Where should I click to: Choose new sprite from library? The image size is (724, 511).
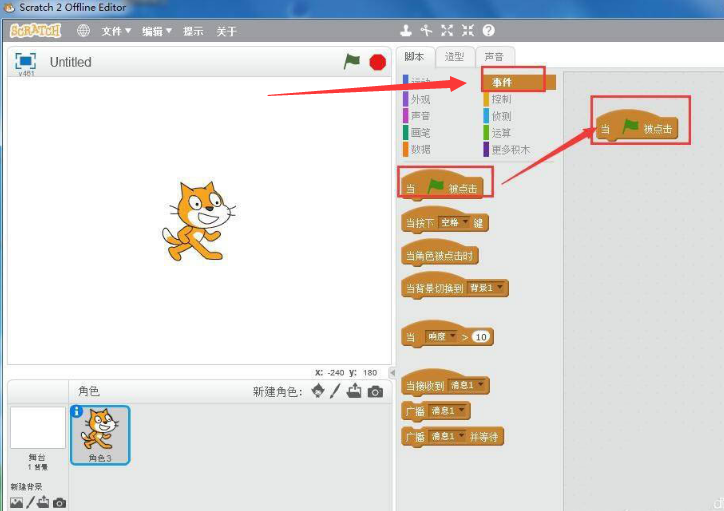point(318,391)
